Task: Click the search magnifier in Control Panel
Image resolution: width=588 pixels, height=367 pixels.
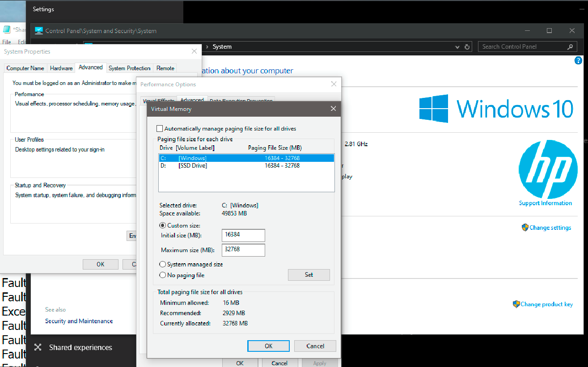Action: 570,47
